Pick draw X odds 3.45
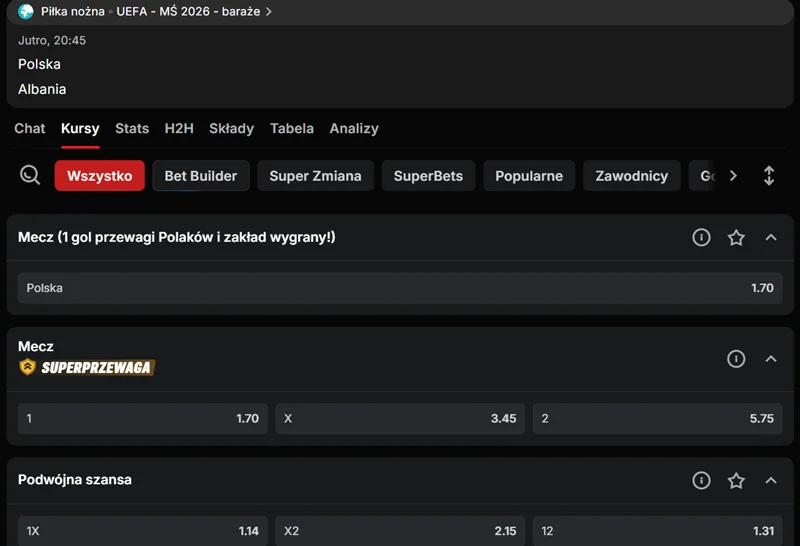 click(x=400, y=418)
